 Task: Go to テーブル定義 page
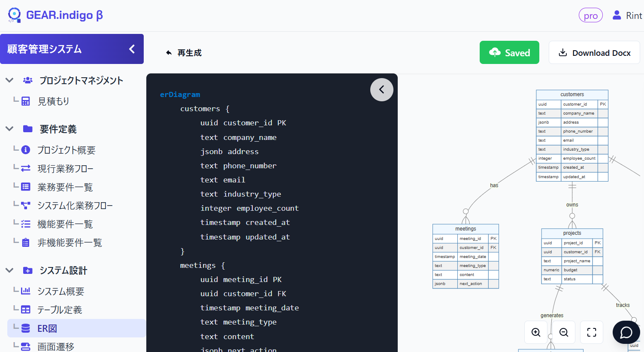click(59, 310)
